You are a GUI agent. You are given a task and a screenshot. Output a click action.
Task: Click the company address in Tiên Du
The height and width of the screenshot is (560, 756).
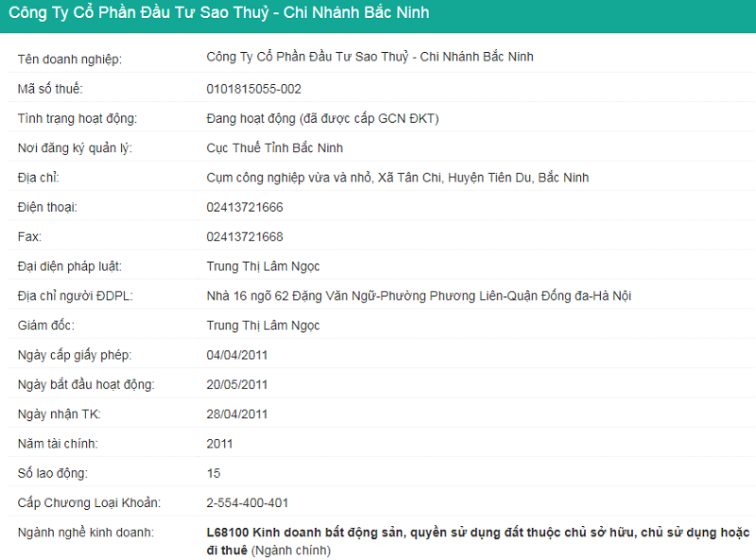pyautogui.click(x=398, y=177)
